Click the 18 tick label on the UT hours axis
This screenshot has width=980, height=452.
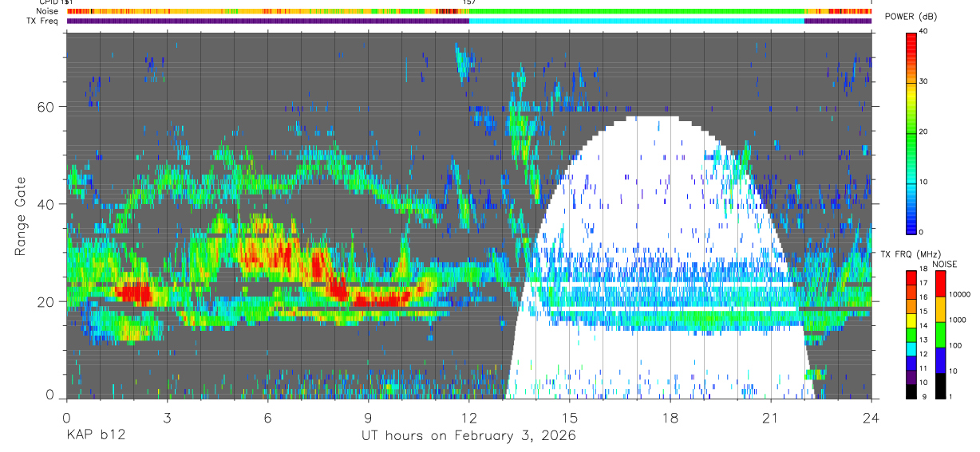[670, 418]
